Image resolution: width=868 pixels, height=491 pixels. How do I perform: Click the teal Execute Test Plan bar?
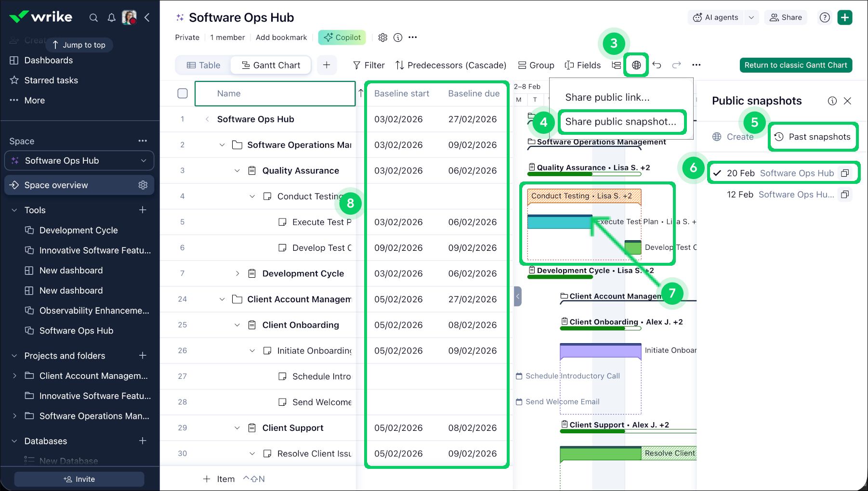(x=559, y=222)
